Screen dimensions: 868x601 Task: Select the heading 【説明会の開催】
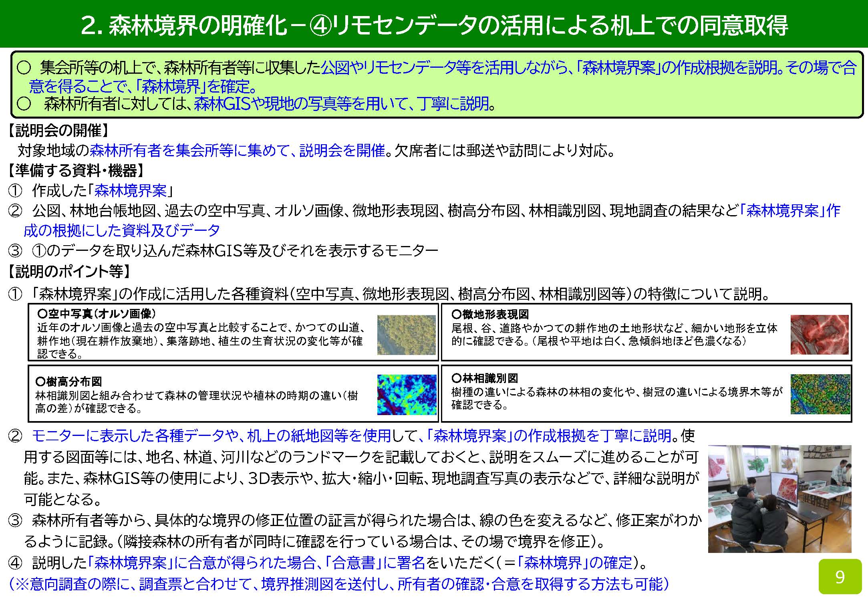click(x=58, y=130)
